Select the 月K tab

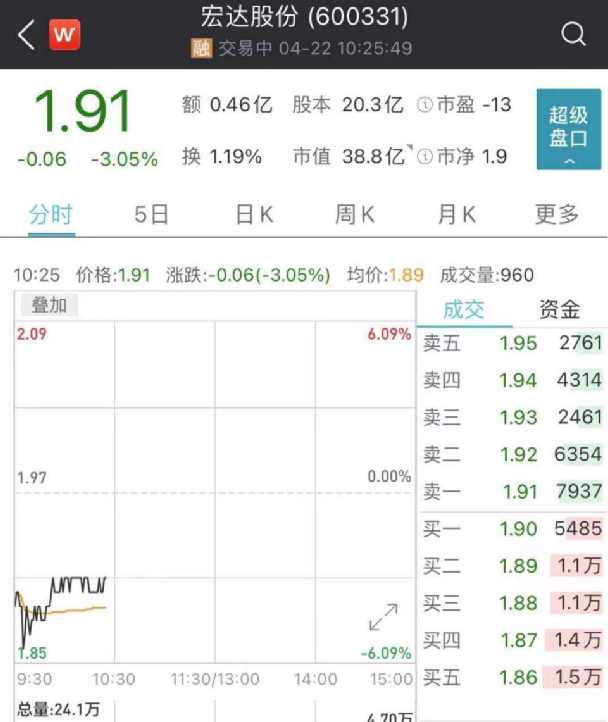tap(456, 214)
